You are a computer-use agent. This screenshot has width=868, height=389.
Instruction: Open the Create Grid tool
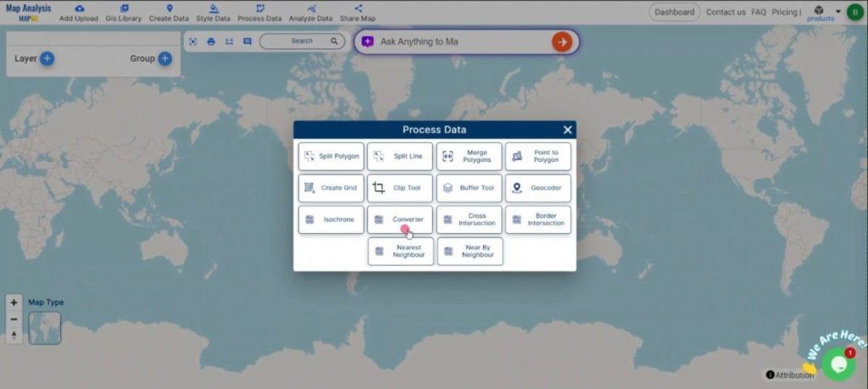331,188
